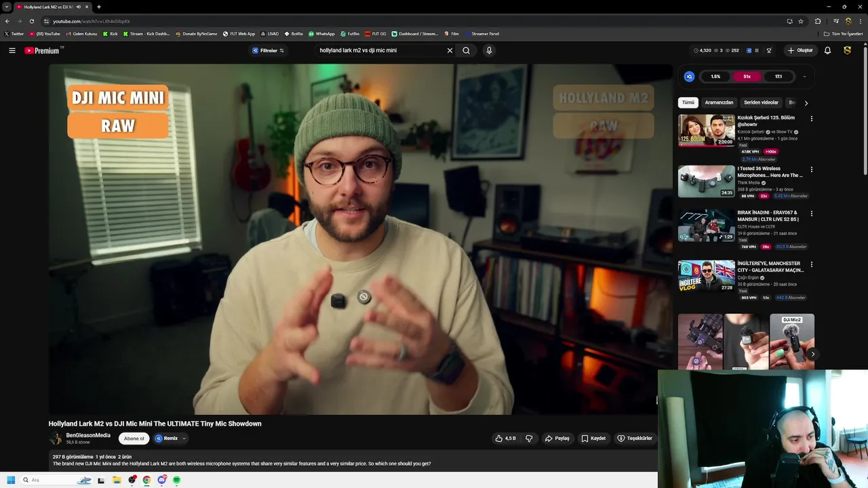868x488 pixels.
Task: Open the Streamer Panel bookmark
Action: point(481,34)
